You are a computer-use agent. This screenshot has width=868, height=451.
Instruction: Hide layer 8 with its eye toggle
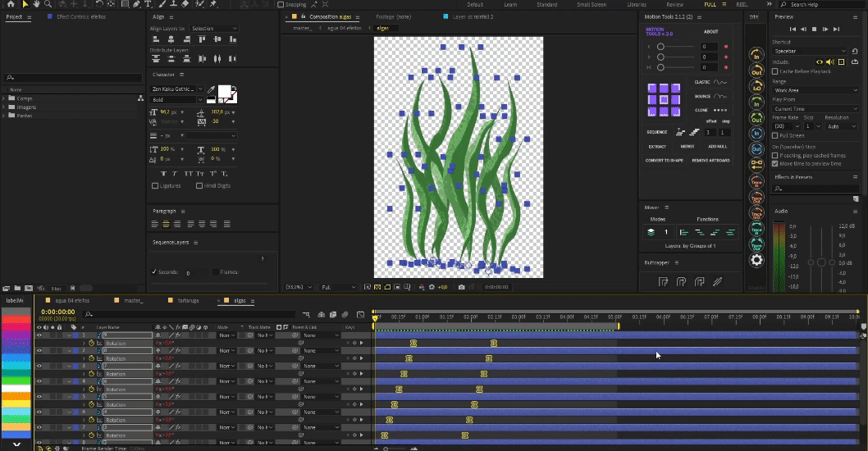39,351
